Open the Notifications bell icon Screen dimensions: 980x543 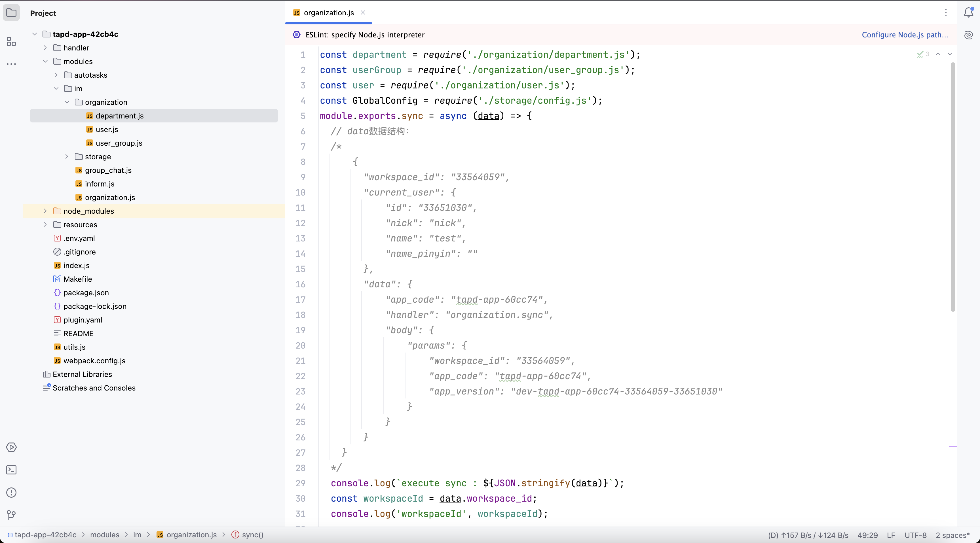969,12
